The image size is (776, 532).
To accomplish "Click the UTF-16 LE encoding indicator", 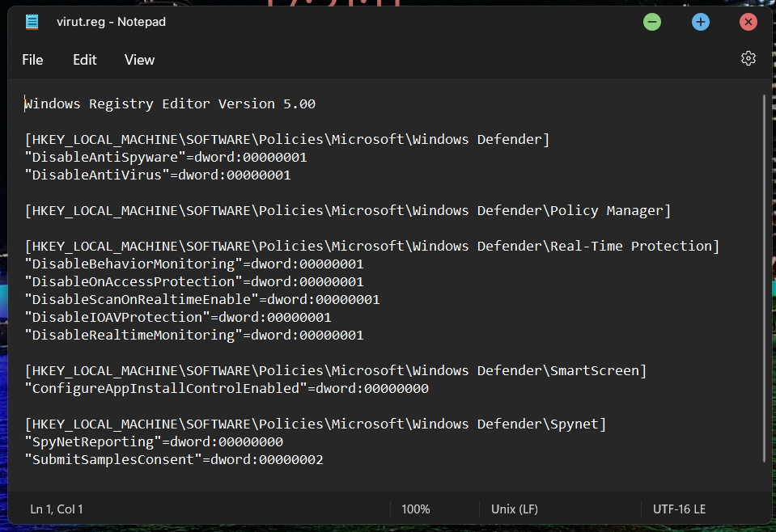I will click(x=679, y=509).
